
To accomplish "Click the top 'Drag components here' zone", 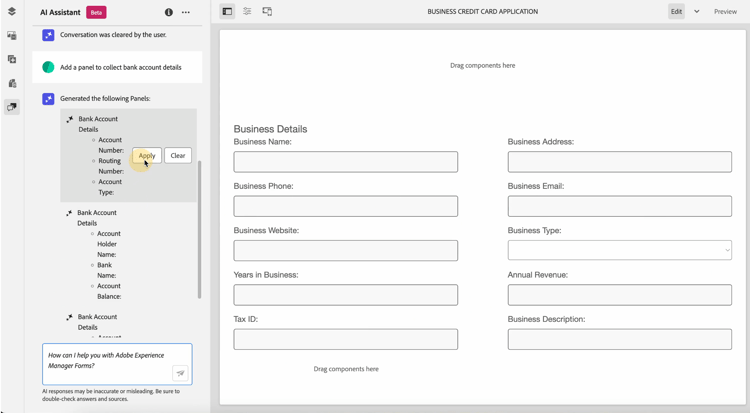I will click(x=483, y=66).
